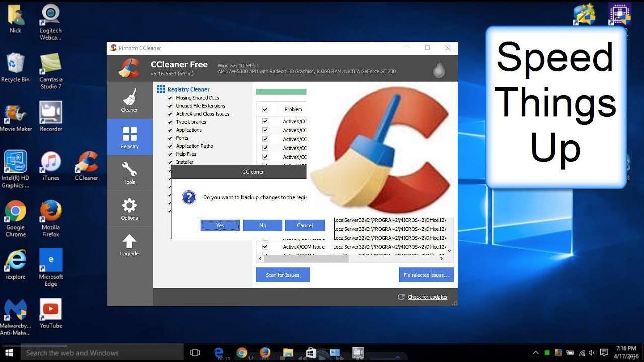Toggle the select-all checkbox beside Problem header

tap(265, 109)
